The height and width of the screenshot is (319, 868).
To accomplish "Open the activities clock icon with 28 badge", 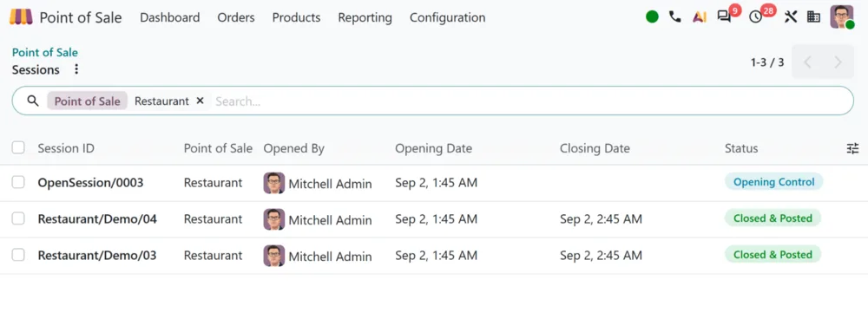I will pyautogui.click(x=756, y=17).
